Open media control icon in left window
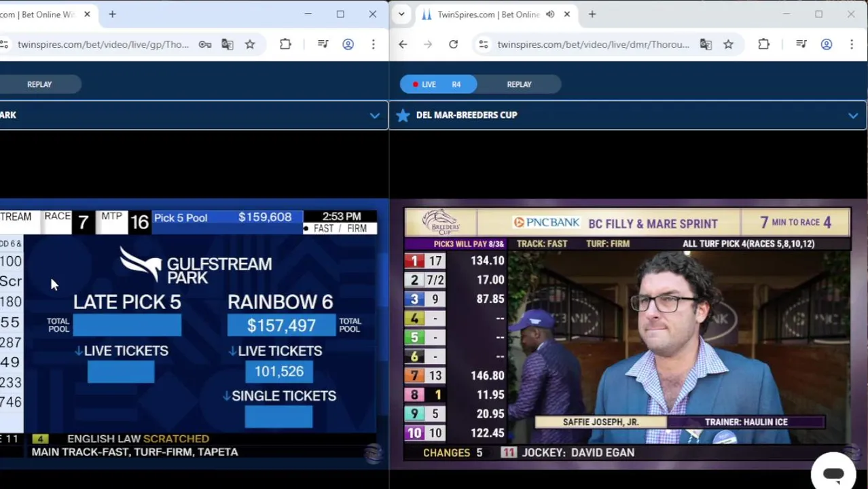The height and width of the screenshot is (489, 868). [x=323, y=44]
